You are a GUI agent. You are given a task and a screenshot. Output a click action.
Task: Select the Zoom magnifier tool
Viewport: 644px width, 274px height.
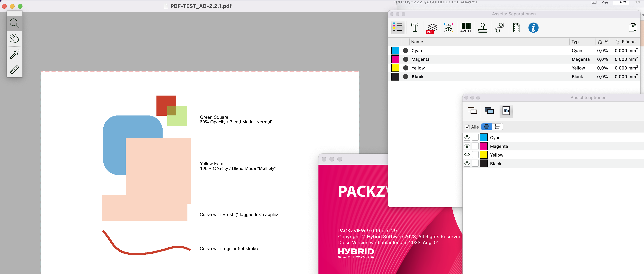click(x=14, y=23)
